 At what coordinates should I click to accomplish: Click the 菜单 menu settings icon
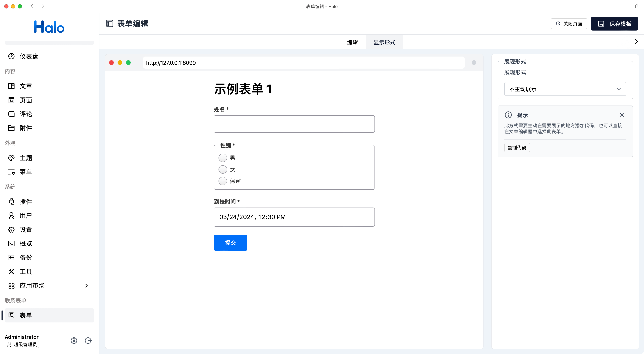tap(11, 172)
